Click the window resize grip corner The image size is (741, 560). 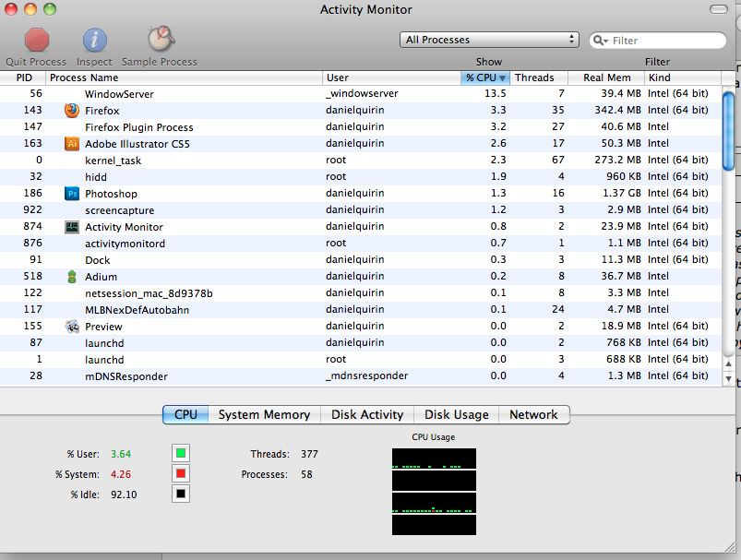pos(730,546)
